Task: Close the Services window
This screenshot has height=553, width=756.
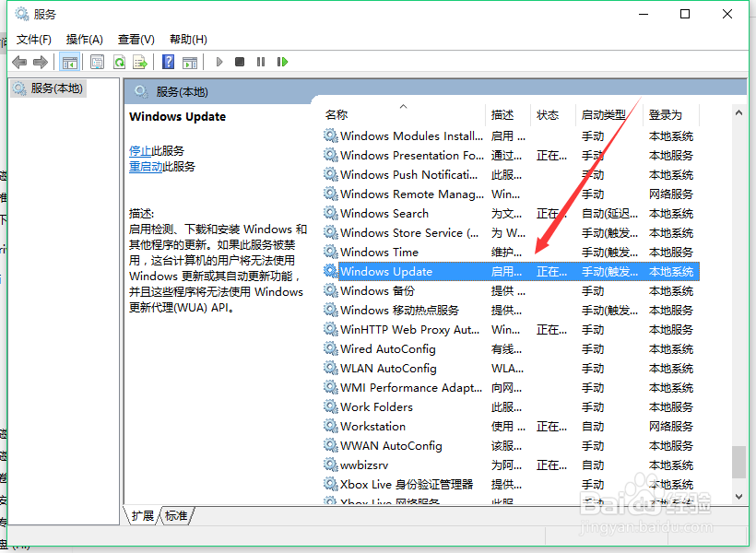Action: (x=727, y=14)
